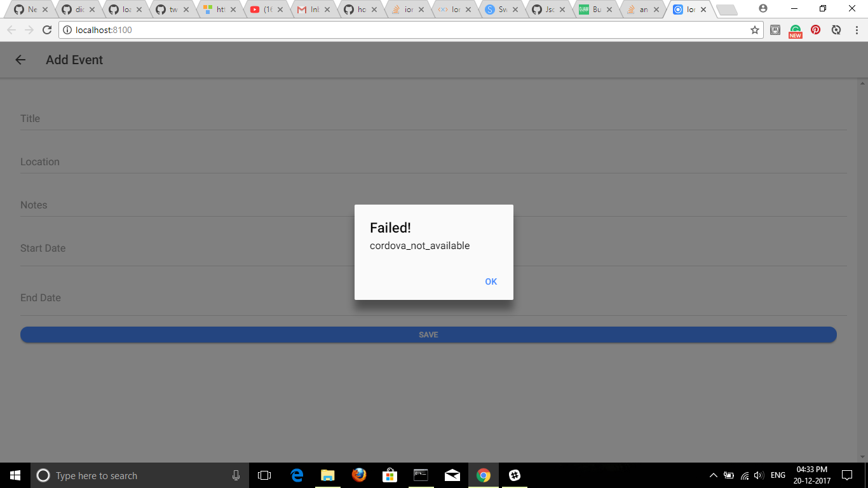Image resolution: width=868 pixels, height=488 pixels.
Task: Open the circular-arrows extension beside Pinterest
Action: pos(836,30)
